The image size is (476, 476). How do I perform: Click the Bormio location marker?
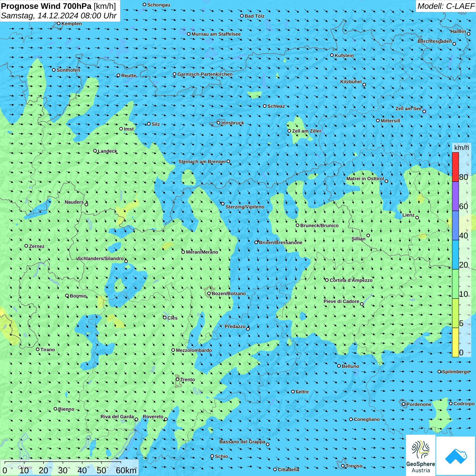point(67,295)
